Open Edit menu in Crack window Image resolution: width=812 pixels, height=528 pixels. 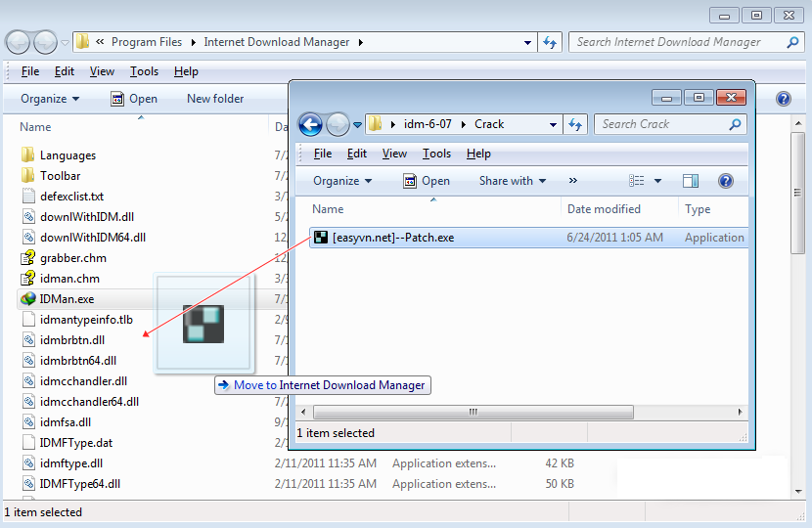coord(357,154)
